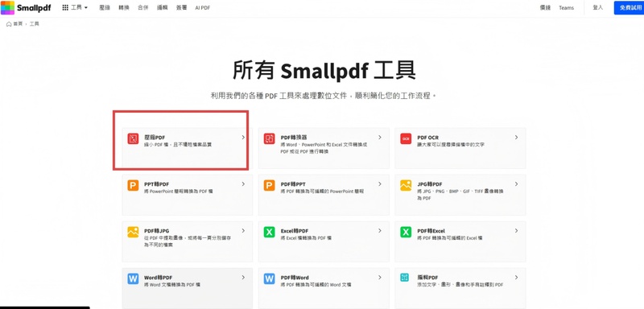Select the PDF轉Excel title text
The width and height of the screenshot is (644, 309).
(431, 231)
